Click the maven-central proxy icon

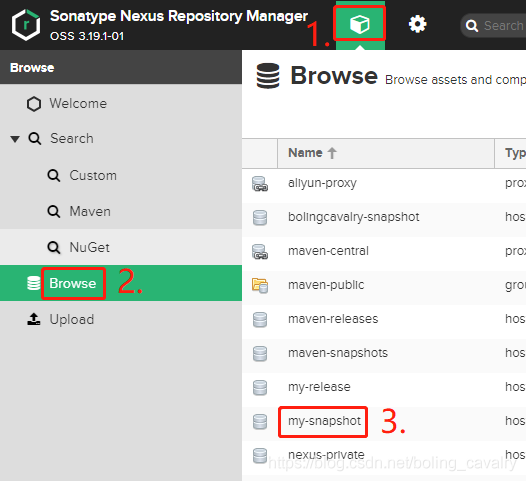pyautogui.click(x=260, y=252)
